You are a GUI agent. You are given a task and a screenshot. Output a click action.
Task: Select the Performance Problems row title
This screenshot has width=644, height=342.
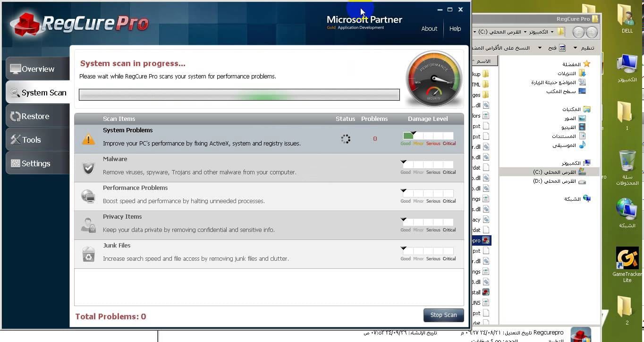[136, 188]
